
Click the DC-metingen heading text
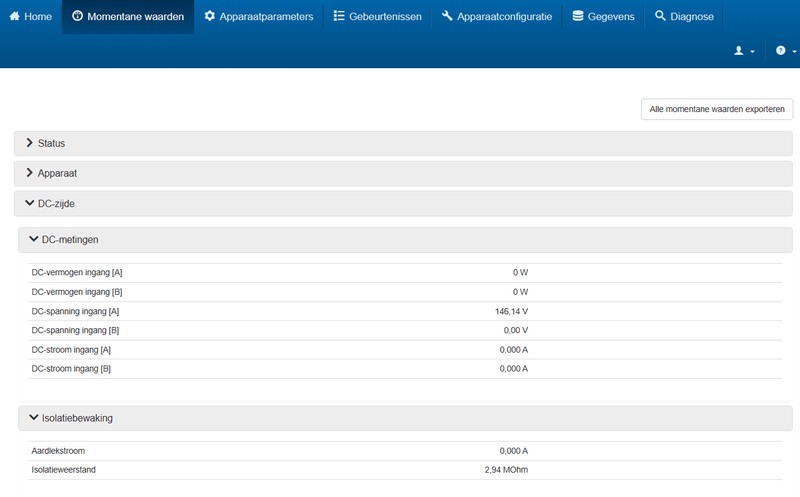70,239
